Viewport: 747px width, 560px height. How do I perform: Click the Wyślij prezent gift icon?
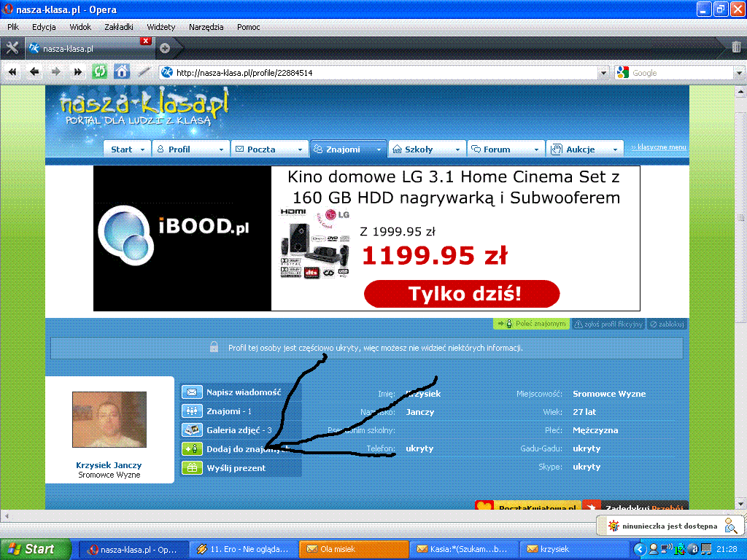192,467
